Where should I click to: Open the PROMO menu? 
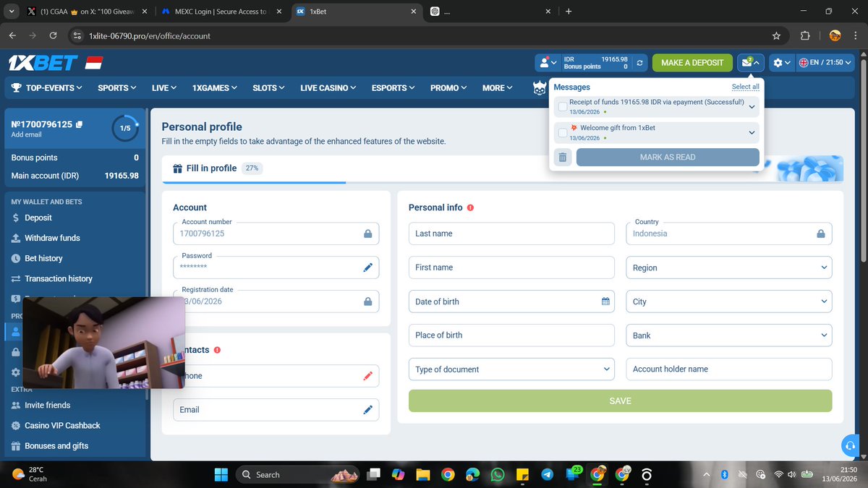pyautogui.click(x=448, y=88)
